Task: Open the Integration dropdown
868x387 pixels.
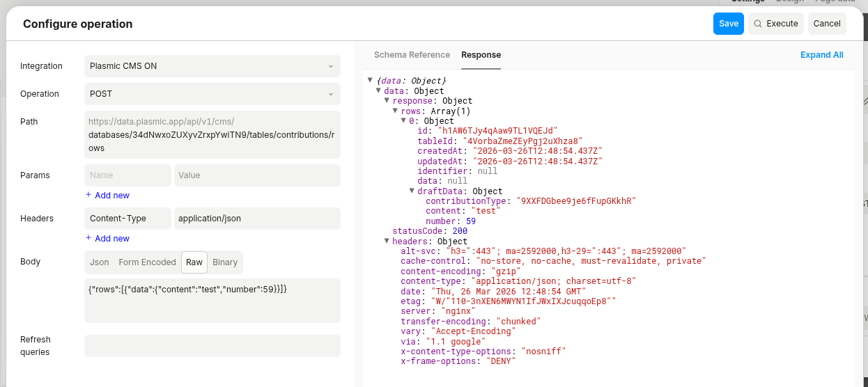Action: tap(212, 66)
